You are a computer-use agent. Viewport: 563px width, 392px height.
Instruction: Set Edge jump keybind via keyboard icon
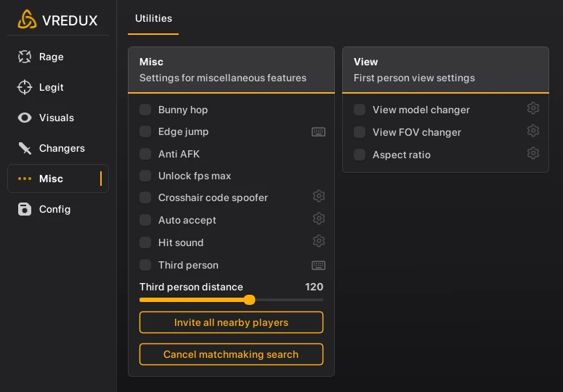[x=318, y=132]
